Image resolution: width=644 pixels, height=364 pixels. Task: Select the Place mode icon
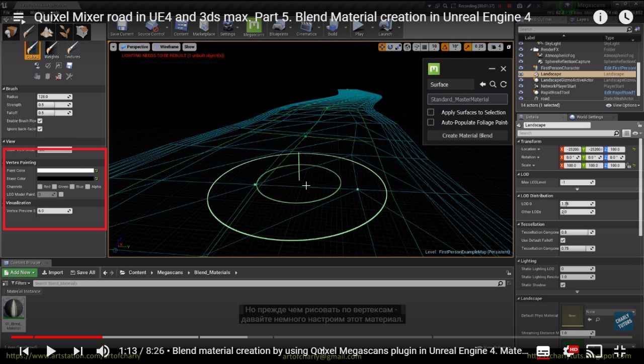point(11,33)
